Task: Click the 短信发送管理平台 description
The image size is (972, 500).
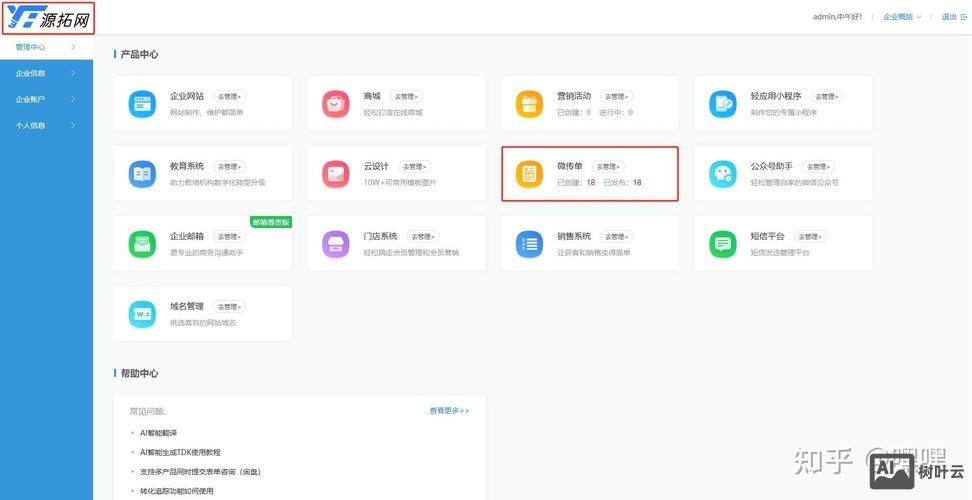Action: (x=780, y=253)
